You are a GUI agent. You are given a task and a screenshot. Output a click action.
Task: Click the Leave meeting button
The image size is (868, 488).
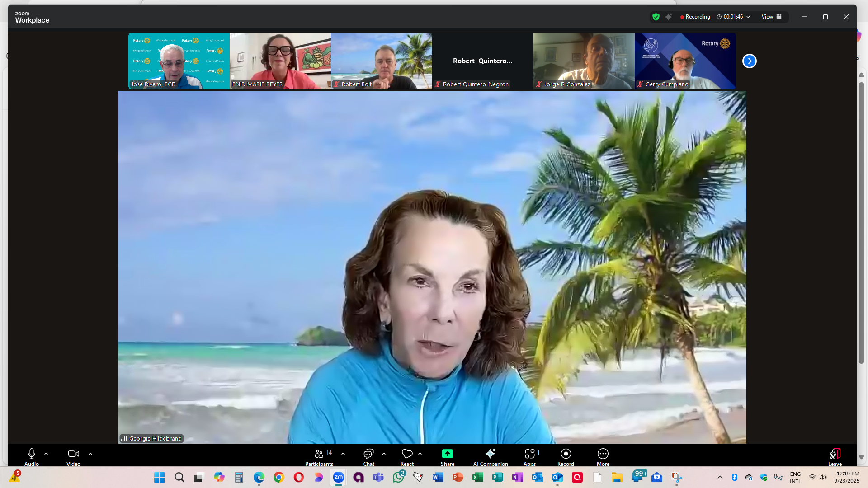(x=835, y=455)
